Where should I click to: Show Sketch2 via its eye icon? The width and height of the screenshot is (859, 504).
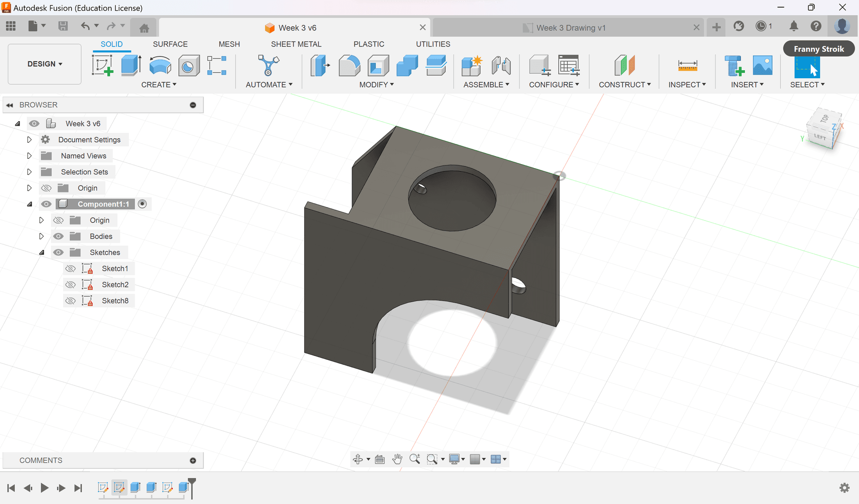(71, 284)
